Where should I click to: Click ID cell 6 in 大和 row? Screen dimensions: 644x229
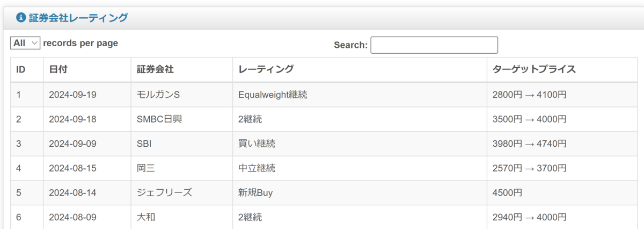click(27, 217)
